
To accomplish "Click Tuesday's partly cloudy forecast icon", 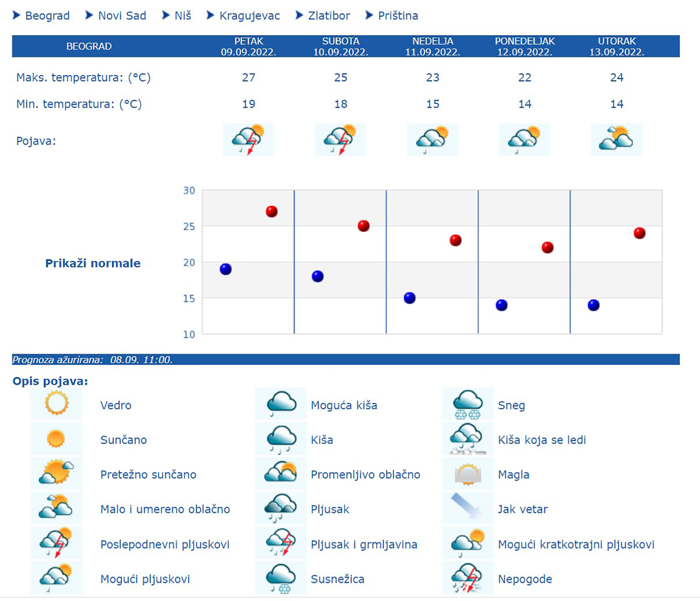I will (616, 140).
